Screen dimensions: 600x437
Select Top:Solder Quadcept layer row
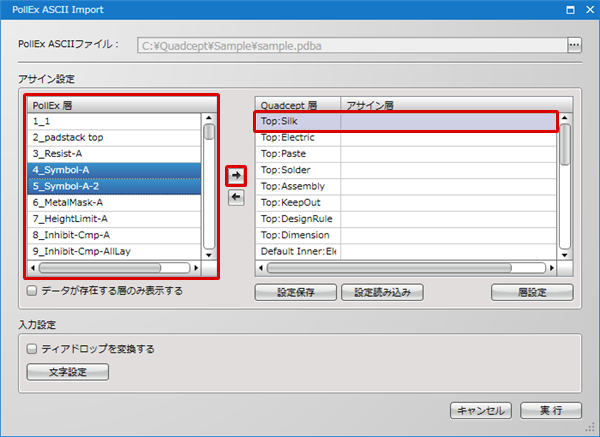click(406, 170)
